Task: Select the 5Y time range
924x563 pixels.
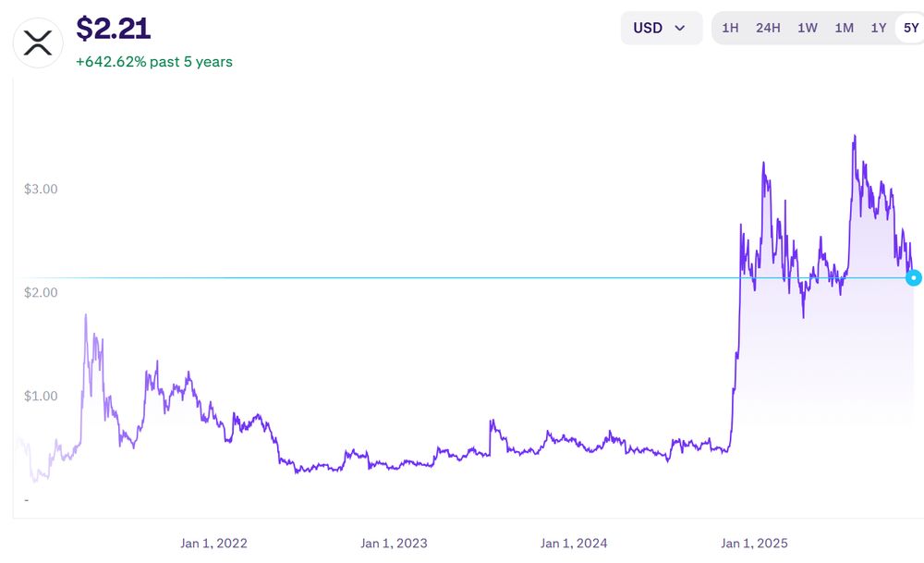Action: (x=911, y=28)
